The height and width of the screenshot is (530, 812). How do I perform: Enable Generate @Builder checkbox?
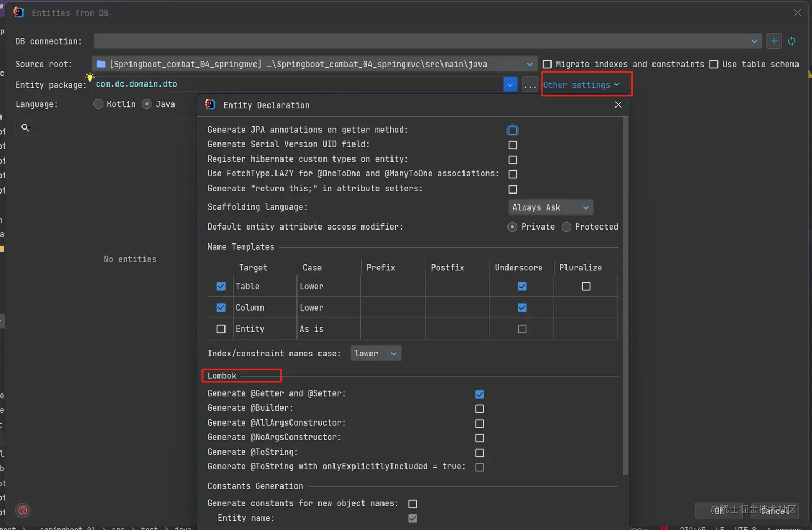pyautogui.click(x=480, y=409)
